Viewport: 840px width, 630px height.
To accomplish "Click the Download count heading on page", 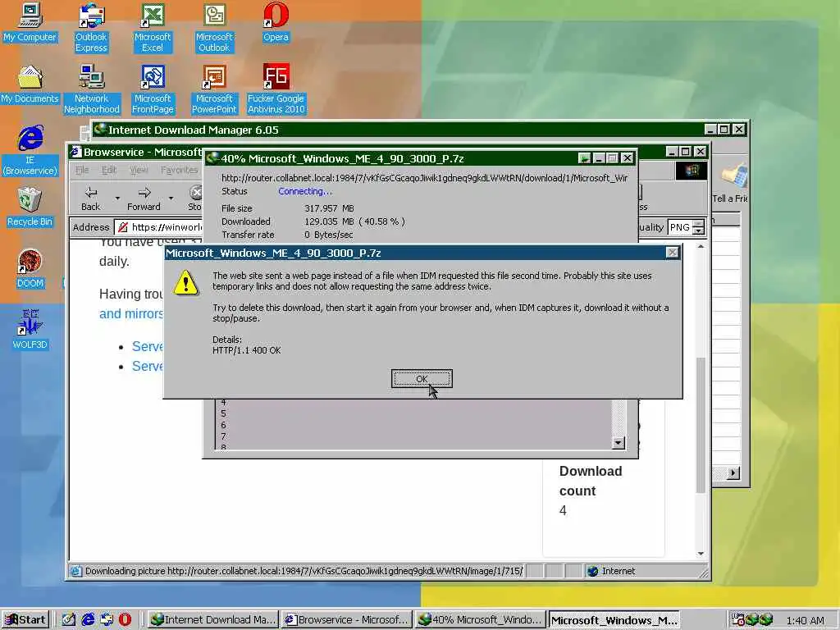I will [591, 481].
